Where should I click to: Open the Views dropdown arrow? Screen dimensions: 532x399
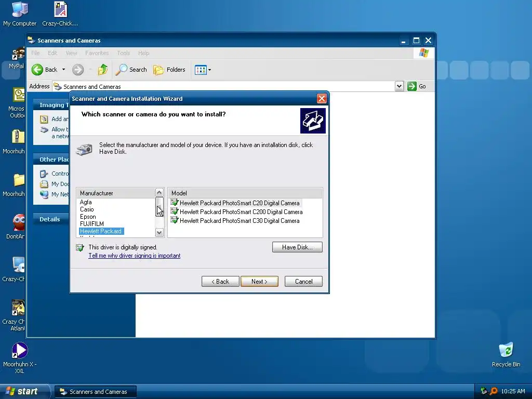pos(210,70)
